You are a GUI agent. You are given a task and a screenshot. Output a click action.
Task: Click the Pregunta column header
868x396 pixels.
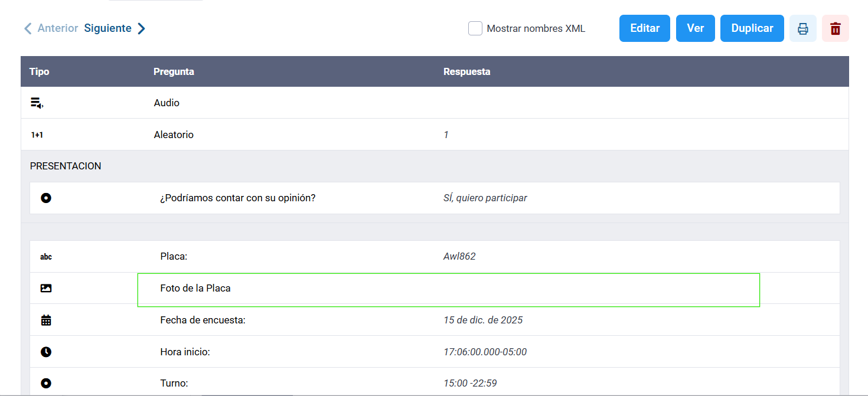point(174,71)
